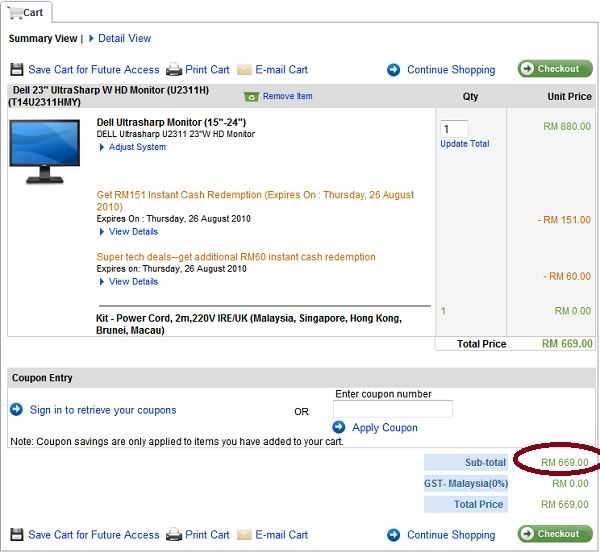This screenshot has height=553, width=600.
Task: Click the shopping cart icon on Cart tab
Action: pyautogui.click(x=15, y=12)
